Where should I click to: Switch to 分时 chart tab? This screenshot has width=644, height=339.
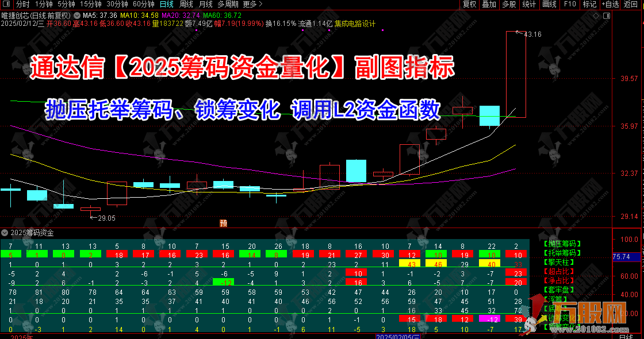23,4
